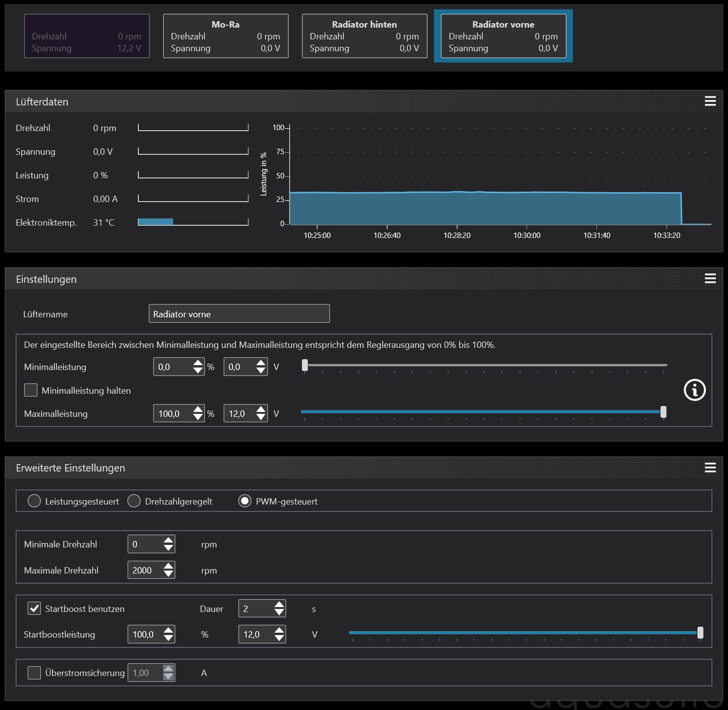The height and width of the screenshot is (710, 728).
Task: Decrease Startboost Dauer with down arrow
Action: (x=279, y=612)
